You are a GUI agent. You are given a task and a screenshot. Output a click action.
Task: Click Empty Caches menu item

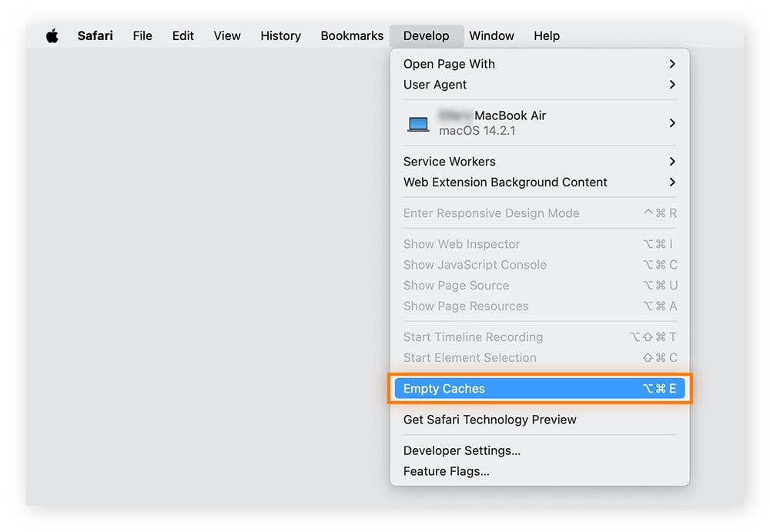tap(540, 389)
